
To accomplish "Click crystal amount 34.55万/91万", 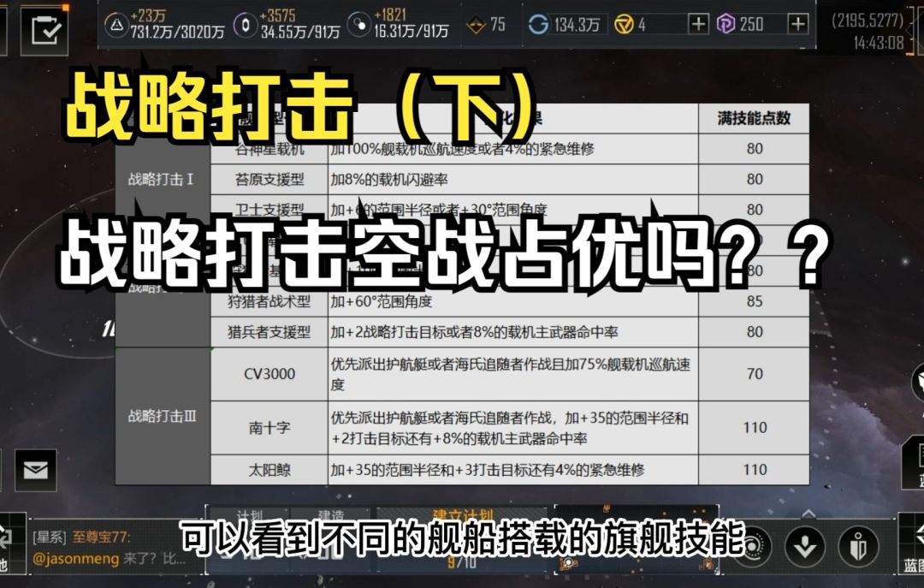I will point(300,32).
